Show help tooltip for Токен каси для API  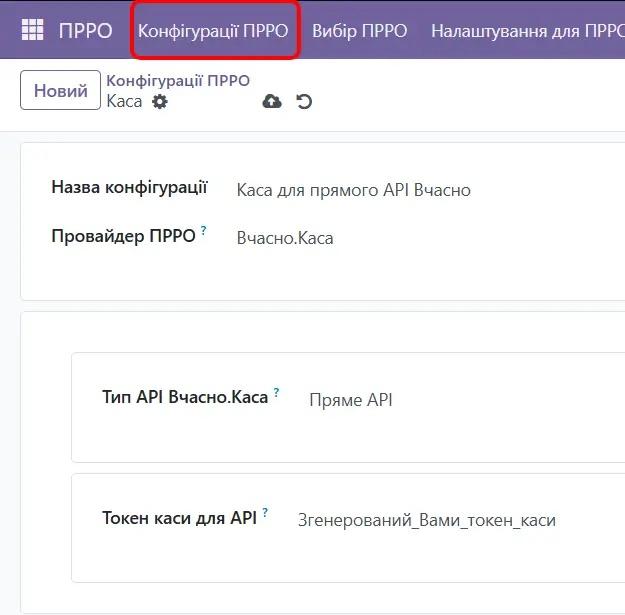(x=265, y=512)
